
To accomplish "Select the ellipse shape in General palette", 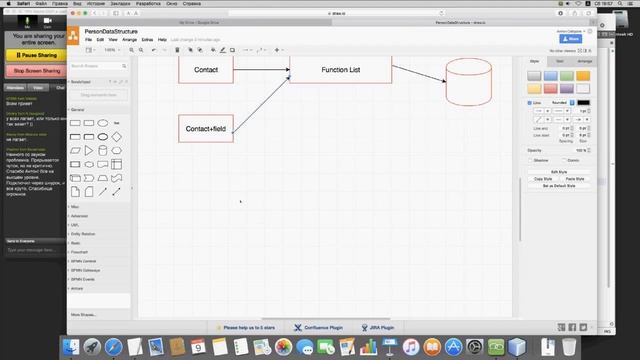I will pos(103,123).
